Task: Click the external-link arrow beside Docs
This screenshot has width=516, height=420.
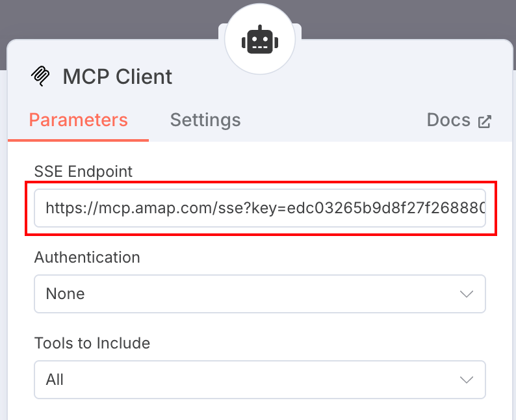Action: pos(485,122)
